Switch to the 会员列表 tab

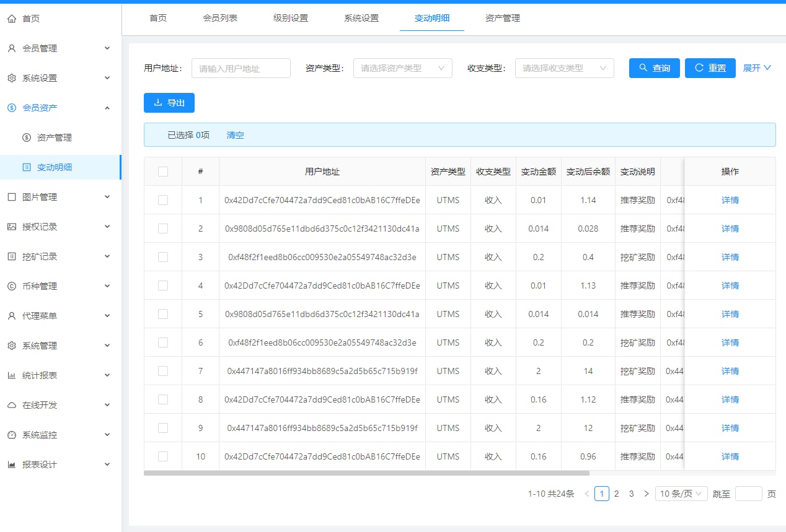220,18
